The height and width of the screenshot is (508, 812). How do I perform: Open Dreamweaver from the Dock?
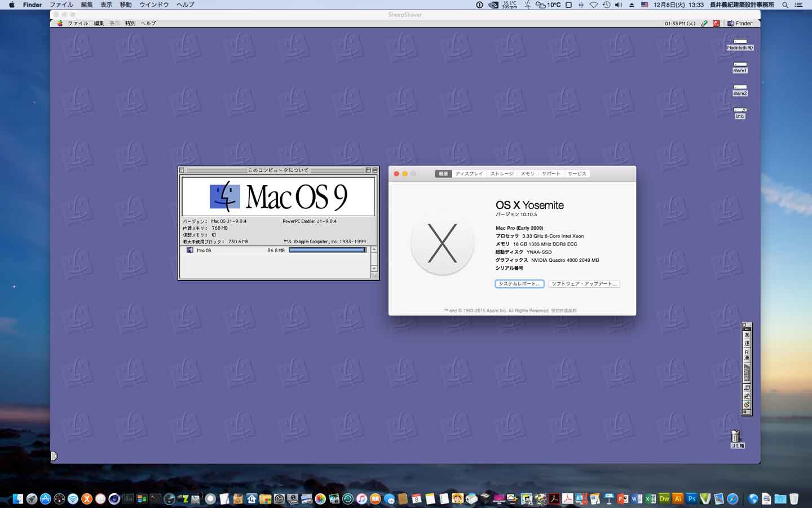(x=664, y=498)
